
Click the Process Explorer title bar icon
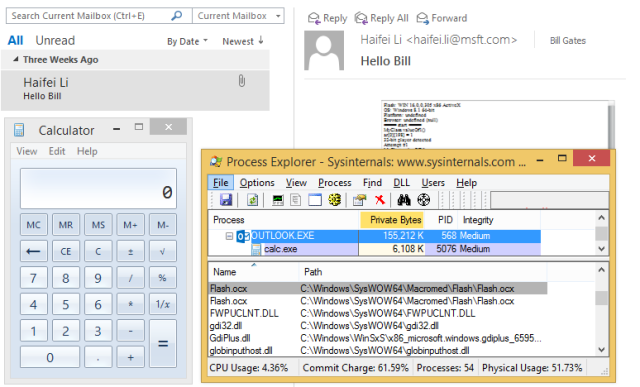point(216,162)
